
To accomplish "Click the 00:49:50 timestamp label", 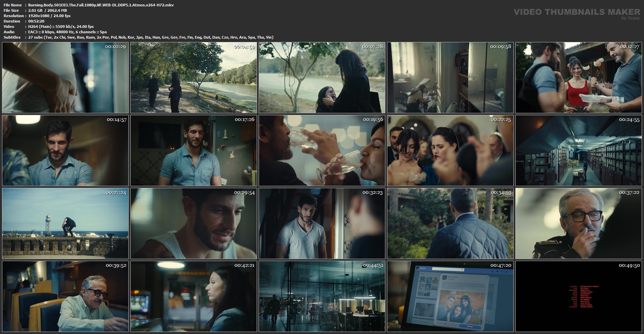I will pyautogui.click(x=629, y=265).
